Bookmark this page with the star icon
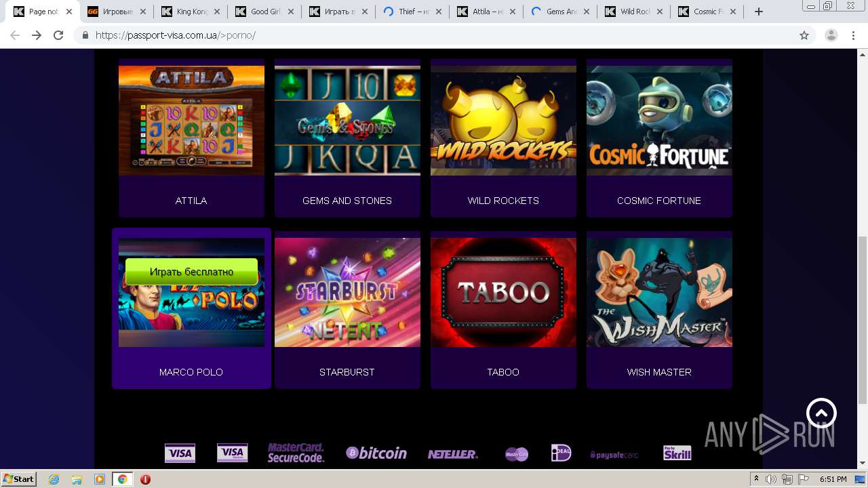 [x=804, y=35]
